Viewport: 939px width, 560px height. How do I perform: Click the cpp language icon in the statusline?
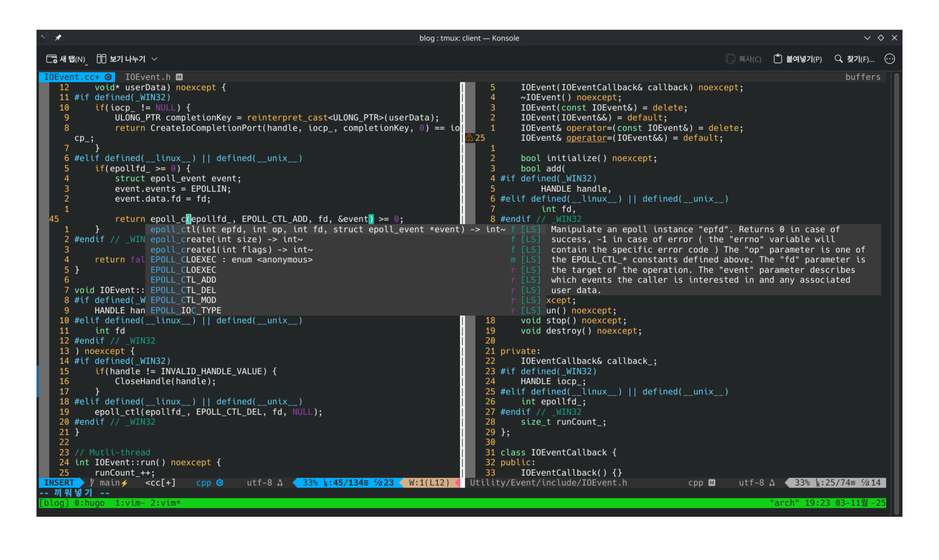pos(220,483)
